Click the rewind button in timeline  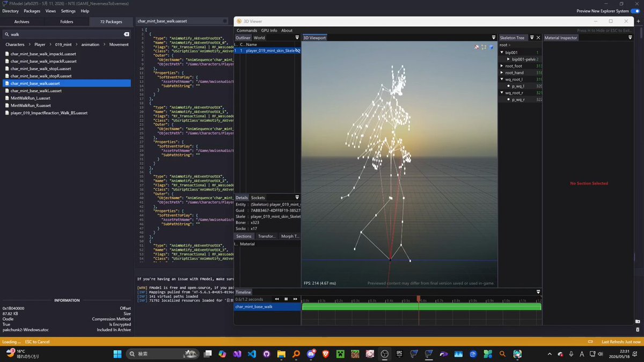277,299
